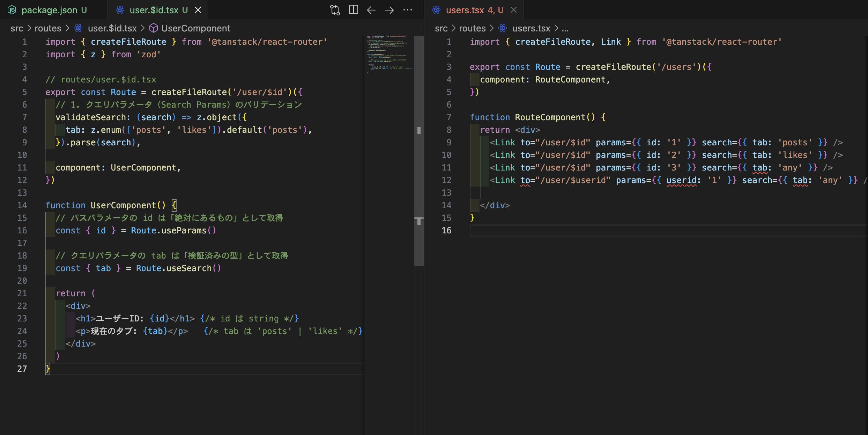Expand the src breadcrumb in the left editor

click(17, 28)
